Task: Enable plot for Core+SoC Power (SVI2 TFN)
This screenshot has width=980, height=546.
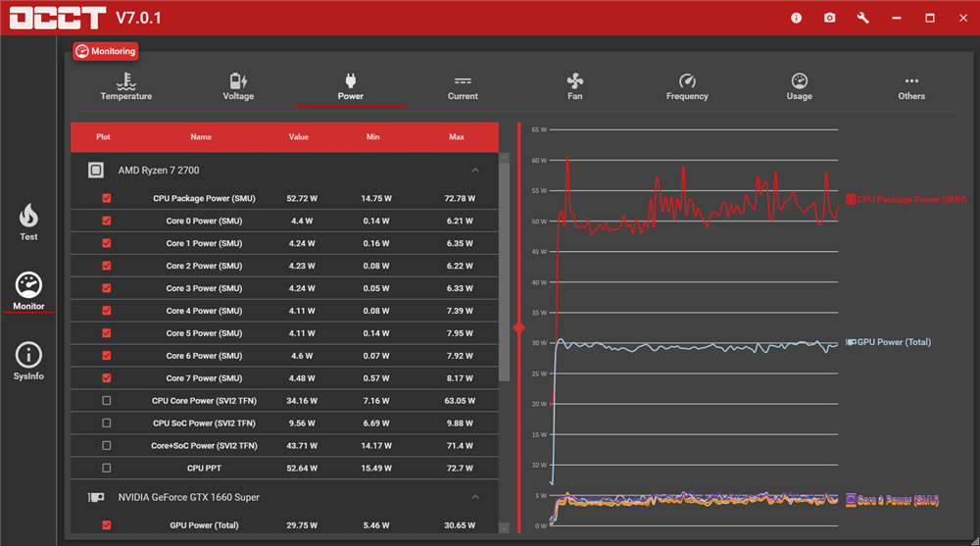Action: point(106,446)
